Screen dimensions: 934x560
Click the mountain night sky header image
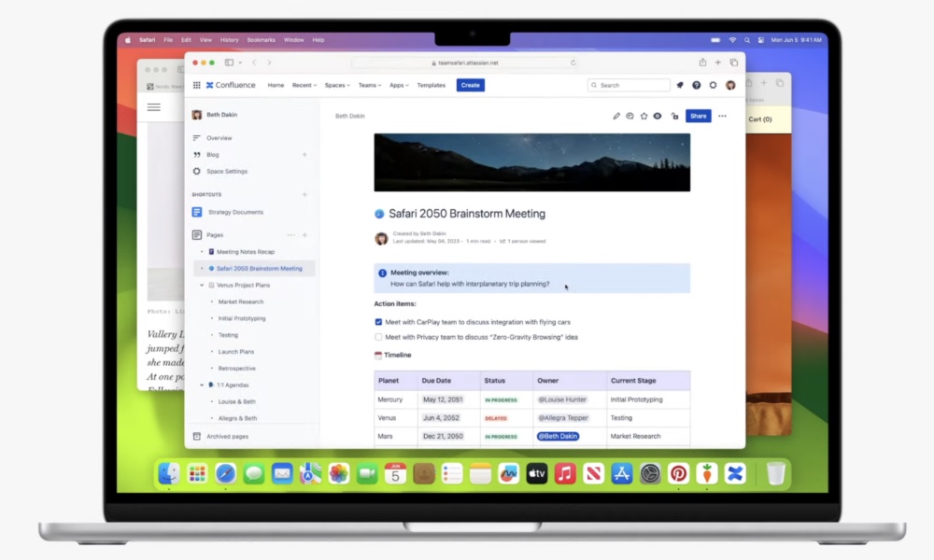pyautogui.click(x=532, y=162)
